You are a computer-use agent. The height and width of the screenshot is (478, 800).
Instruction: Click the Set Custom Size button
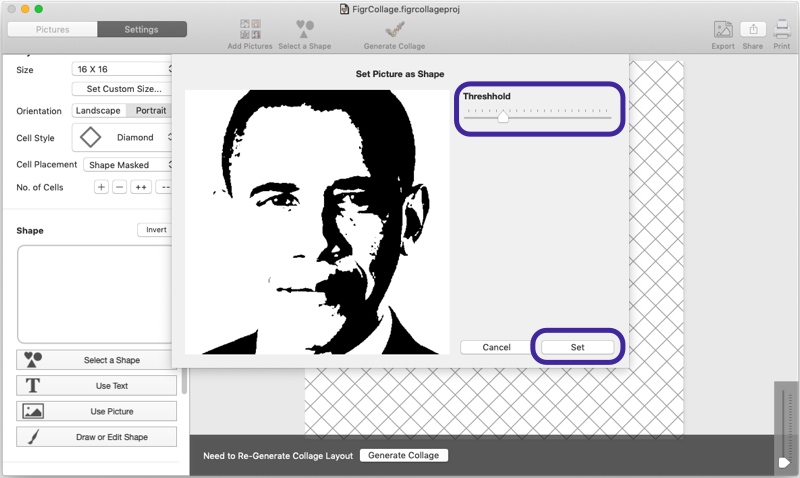point(122,89)
